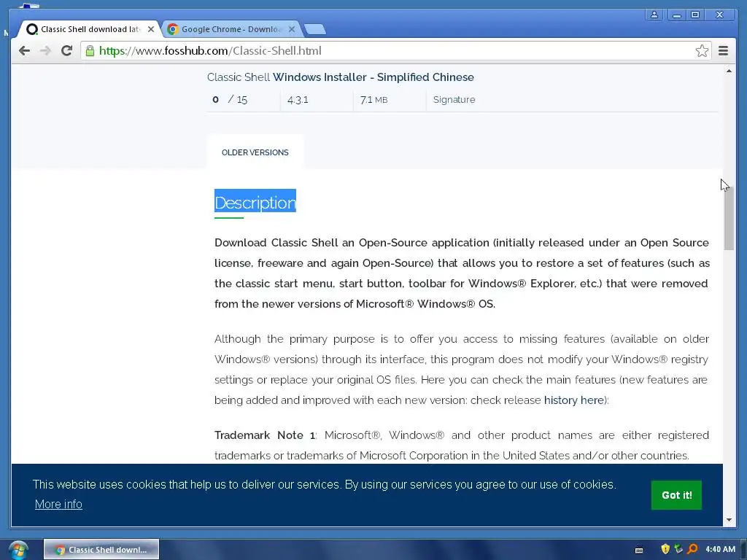This screenshot has height=560, width=747.
Task: Open the Windows Start button
Action: tap(18, 550)
